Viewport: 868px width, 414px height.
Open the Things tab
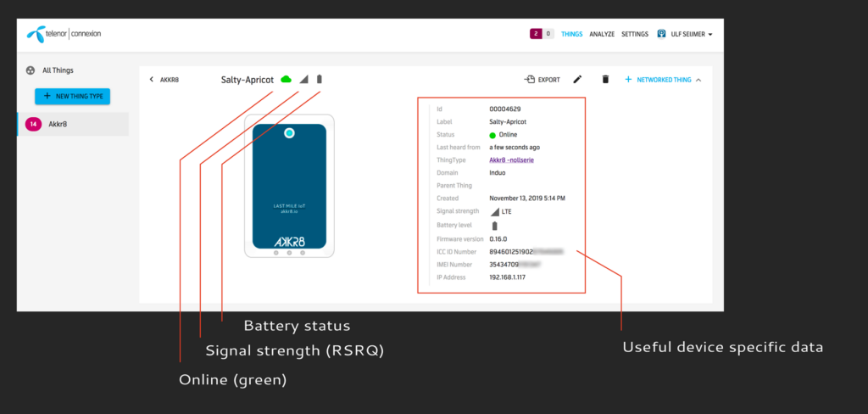[x=571, y=34]
